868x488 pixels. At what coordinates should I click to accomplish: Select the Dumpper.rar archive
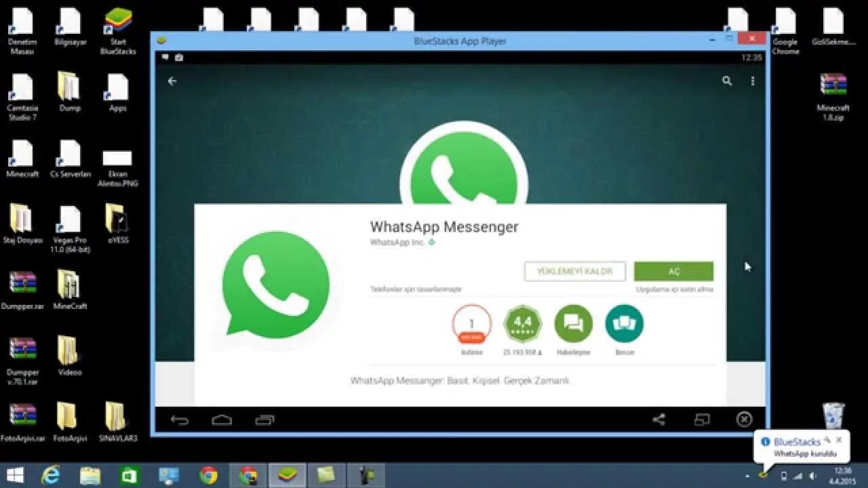click(x=24, y=290)
